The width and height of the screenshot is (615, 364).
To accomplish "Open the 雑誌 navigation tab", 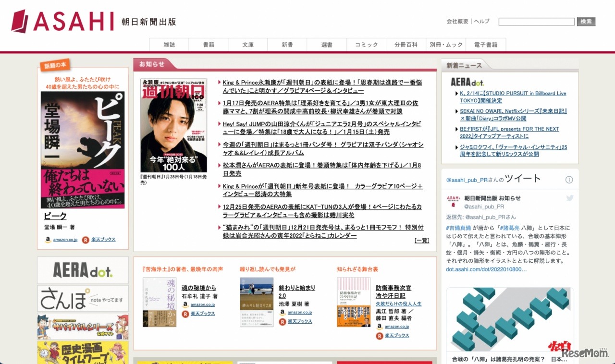I will click(169, 45).
